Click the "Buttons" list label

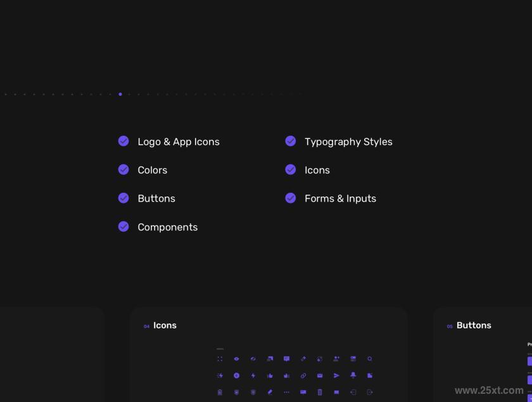click(x=156, y=198)
